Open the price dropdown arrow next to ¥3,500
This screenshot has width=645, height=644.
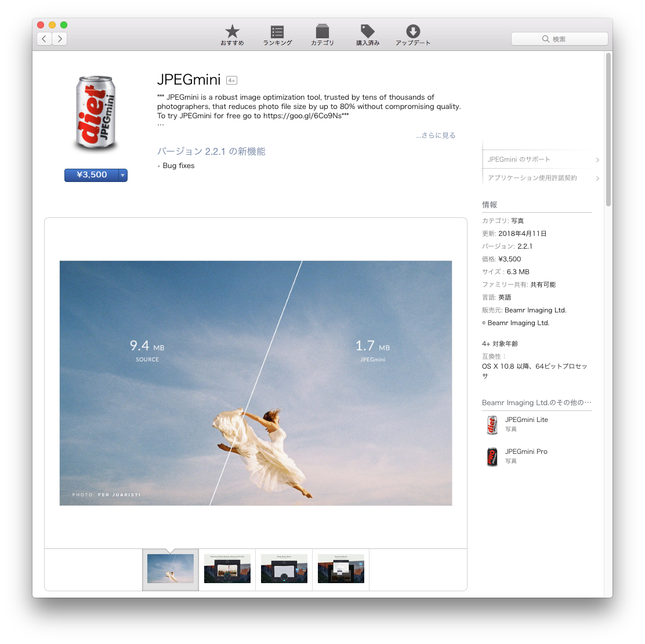pos(122,175)
